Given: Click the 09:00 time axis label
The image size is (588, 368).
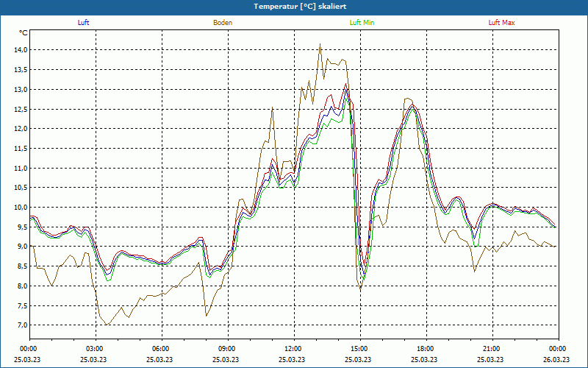Looking at the screenshot, I should (228, 349).
